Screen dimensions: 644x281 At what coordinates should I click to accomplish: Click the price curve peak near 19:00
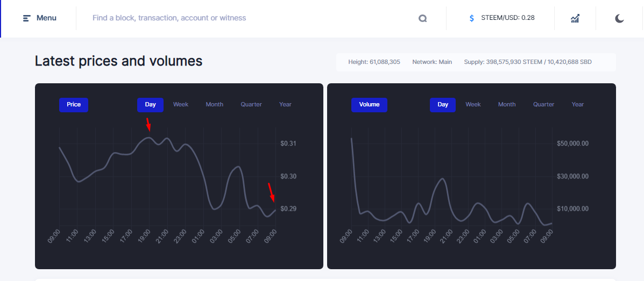click(x=149, y=138)
